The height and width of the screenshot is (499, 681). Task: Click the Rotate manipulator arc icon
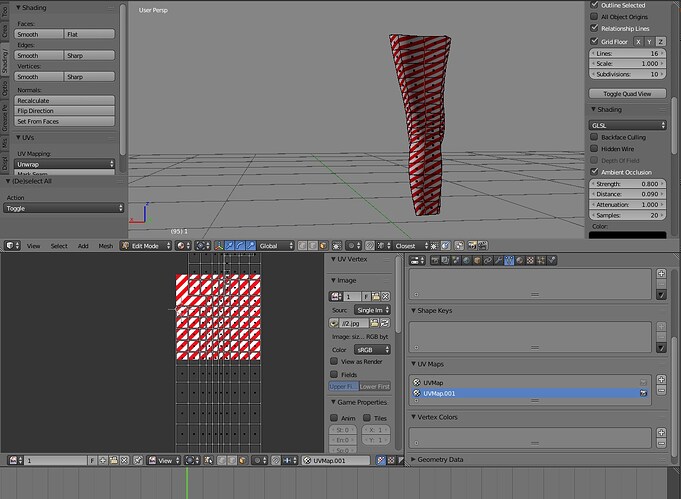tap(240, 246)
